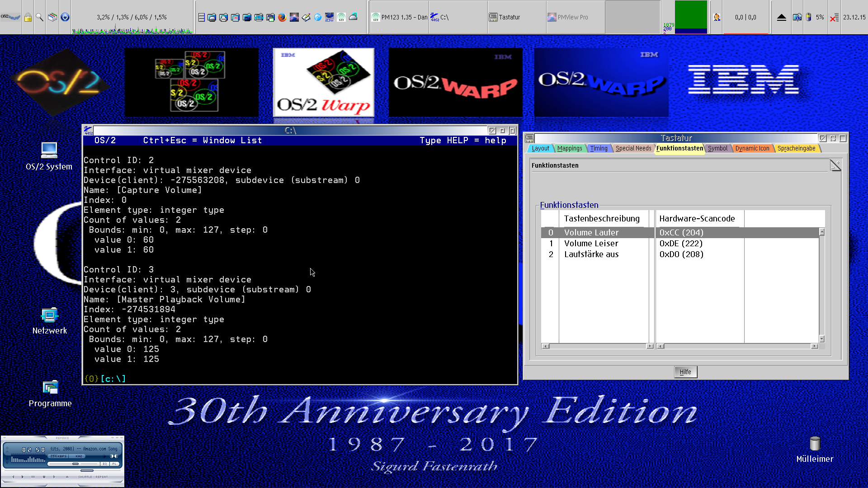Click the green memory usage meter
Image resolution: width=868 pixels, height=488 pixels.
coord(691,17)
